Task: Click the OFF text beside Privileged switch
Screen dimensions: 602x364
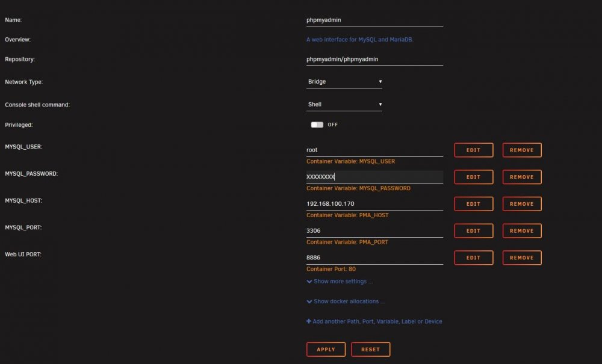Action: tap(332, 125)
